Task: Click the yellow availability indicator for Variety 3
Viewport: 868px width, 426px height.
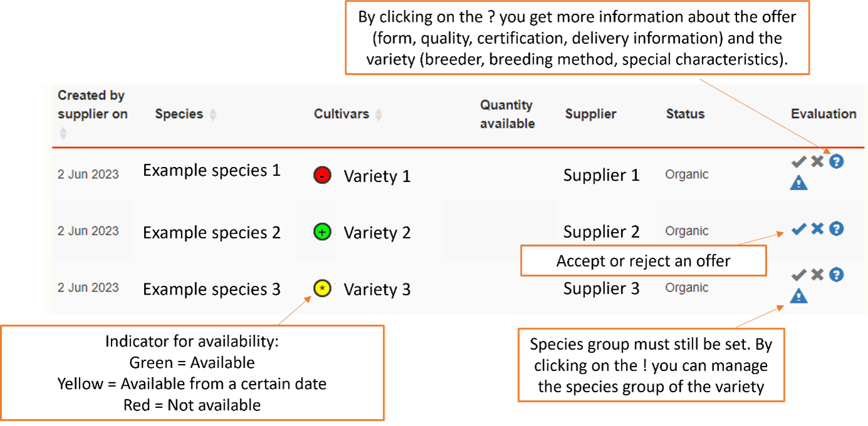Action: tap(322, 288)
